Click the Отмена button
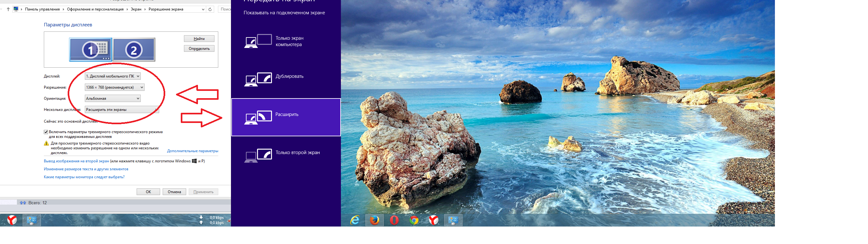This screenshot has height=244, width=868. (174, 192)
